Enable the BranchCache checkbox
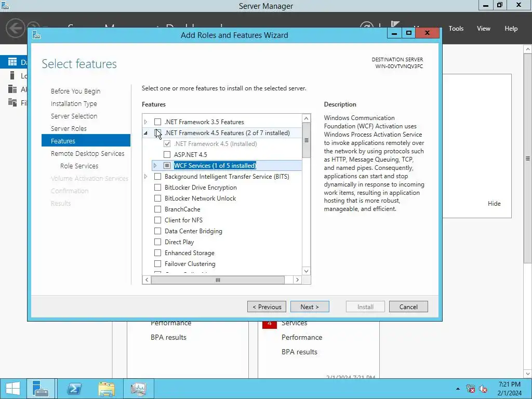 click(157, 209)
